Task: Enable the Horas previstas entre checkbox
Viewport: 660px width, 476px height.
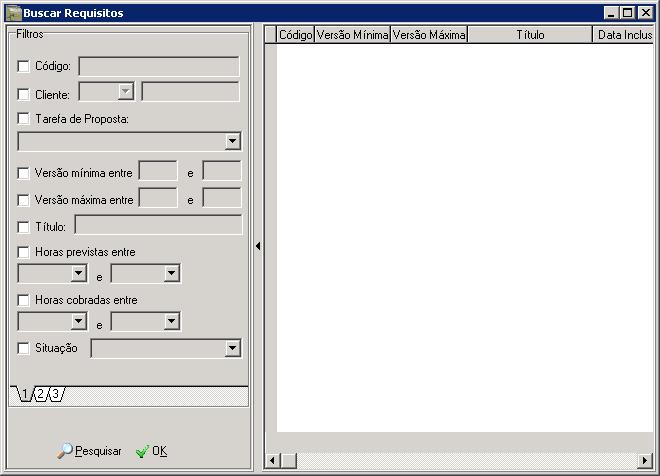Action: (24, 252)
